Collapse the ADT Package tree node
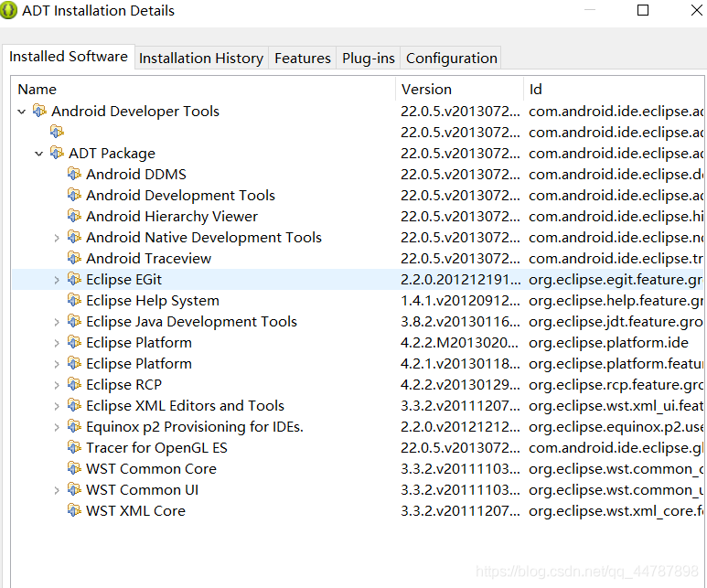Screen dimensions: 707x588 pos(39,154)
